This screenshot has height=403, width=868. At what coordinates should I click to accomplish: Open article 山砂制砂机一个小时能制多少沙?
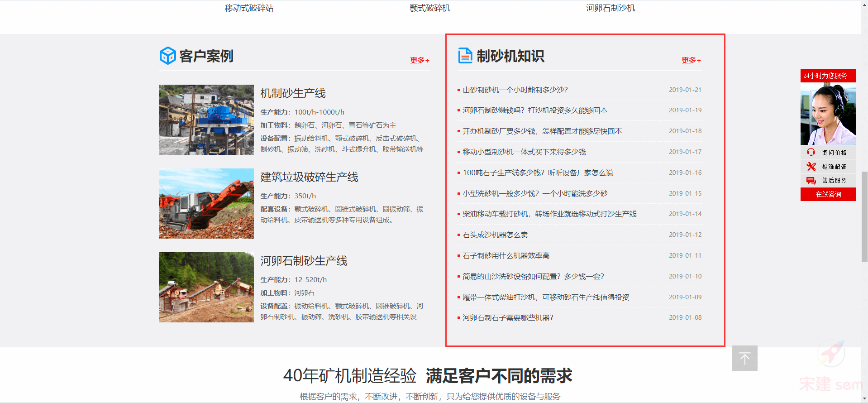[x=515, y=90]
